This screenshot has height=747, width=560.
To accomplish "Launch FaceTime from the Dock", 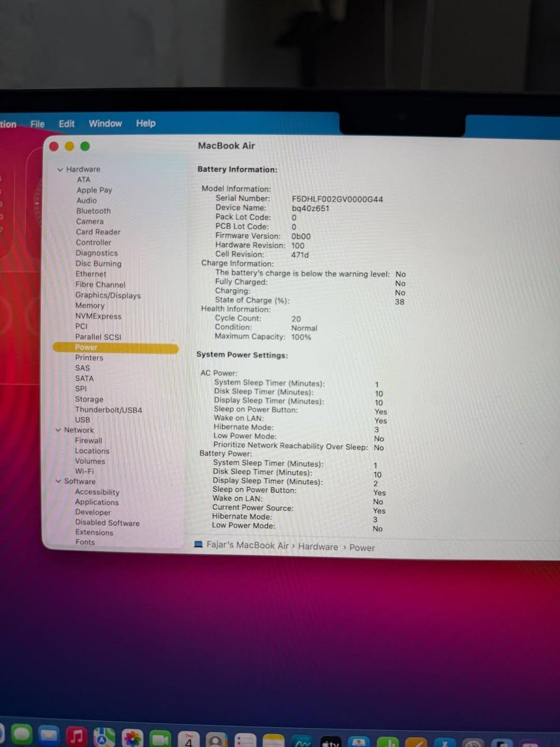I will click(x=161, y=739).
